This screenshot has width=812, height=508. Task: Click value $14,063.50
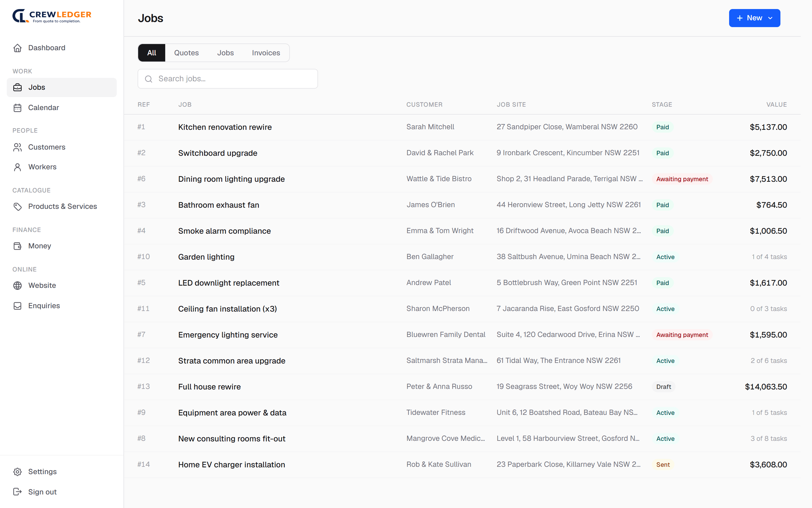[766, 387]
